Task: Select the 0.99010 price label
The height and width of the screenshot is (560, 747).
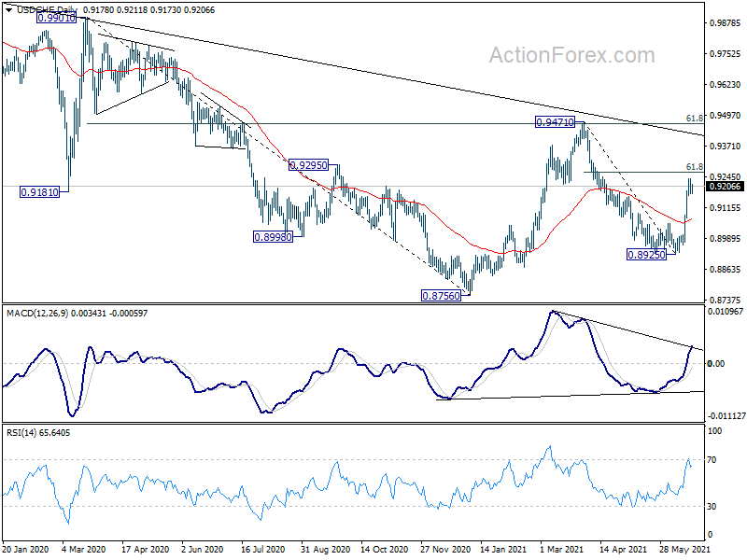Action: [56, 18]
